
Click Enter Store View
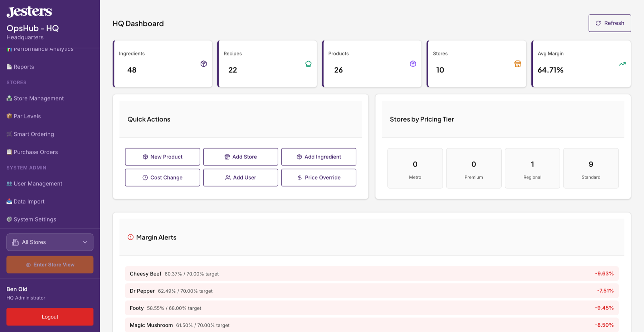click(x=49, y=264)
